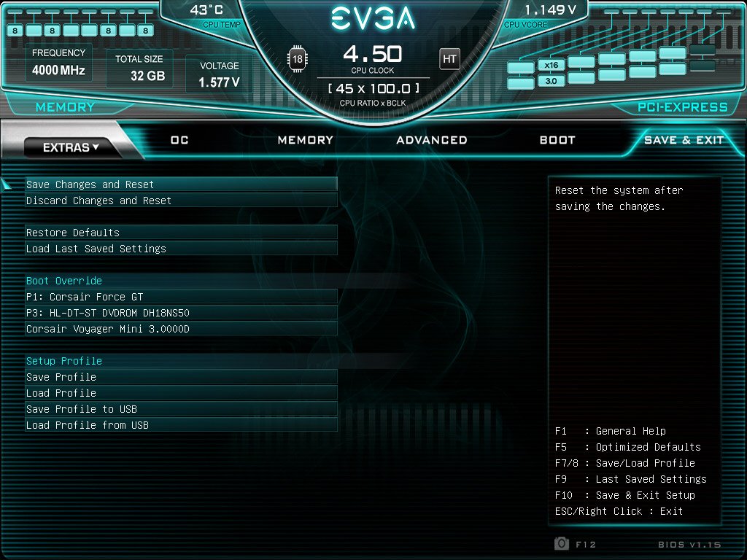Expand the EXTRAS dropdown menu

point(71,147)
